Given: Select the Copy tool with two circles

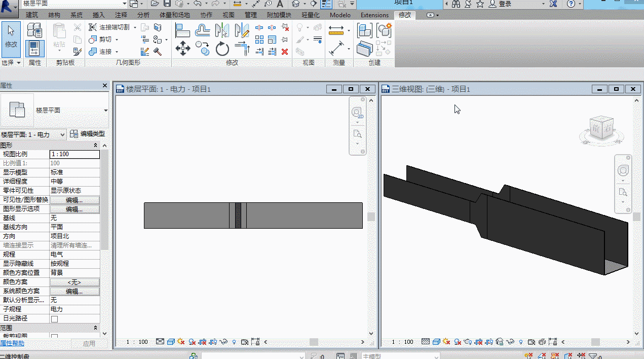Looking at the screenshot, I should (203, 49).
